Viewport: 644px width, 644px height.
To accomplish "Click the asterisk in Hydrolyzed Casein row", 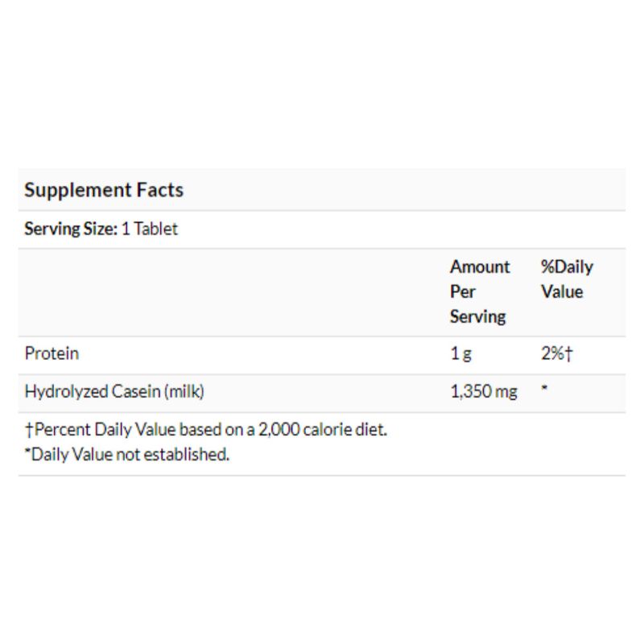I will pyautogui.click(x=544, y=387).
